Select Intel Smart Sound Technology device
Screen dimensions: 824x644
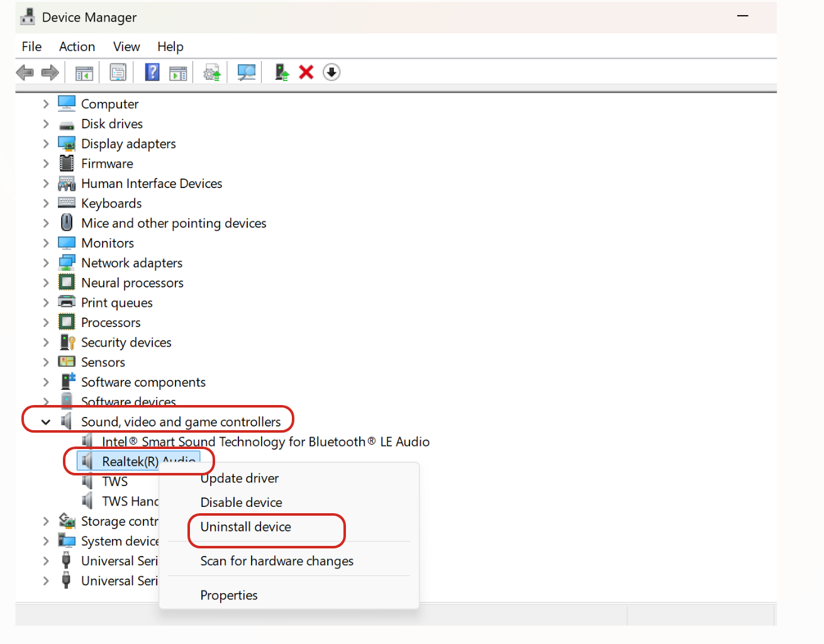(265, 442)
